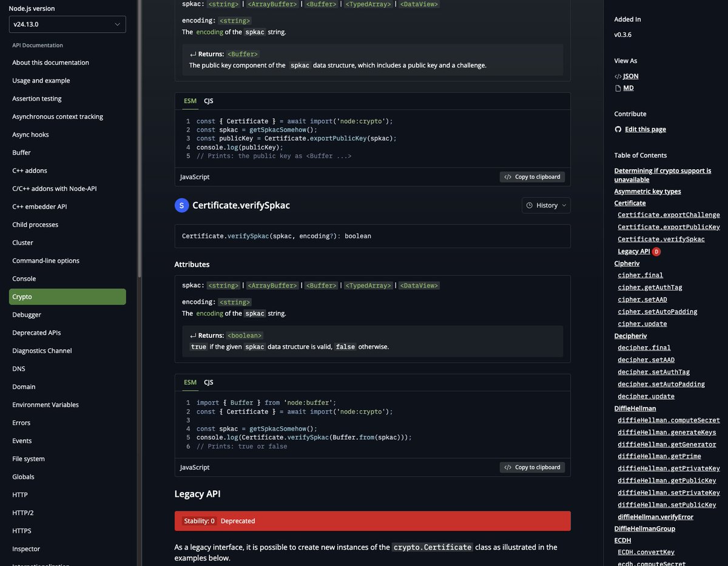Copy the verifySpkac example to clipboard
This screenshot has width=728, height=566.
tap(533, 468)
